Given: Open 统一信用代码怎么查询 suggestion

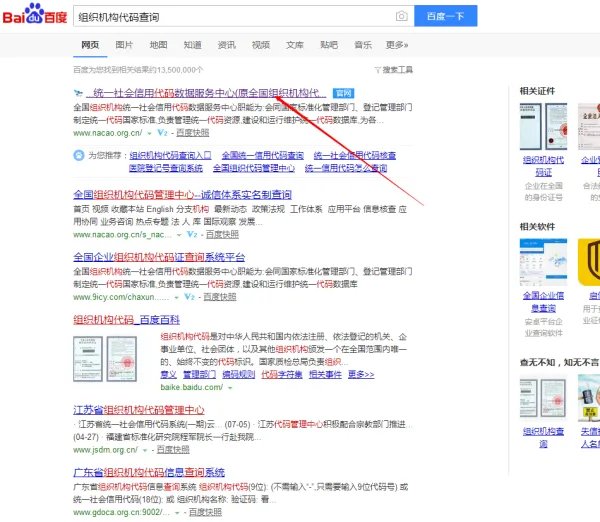Looking at the screenshot, I should (346, 168).
